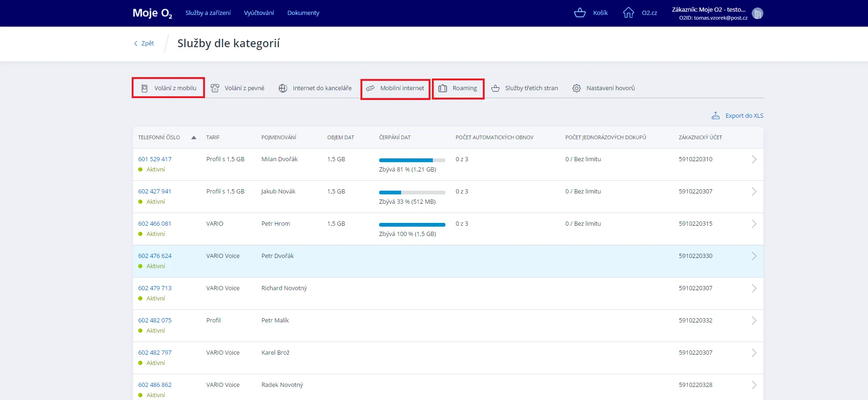Click the customer account avatar icon
Viewport: 868px width, 400px height.
(757, 14)
